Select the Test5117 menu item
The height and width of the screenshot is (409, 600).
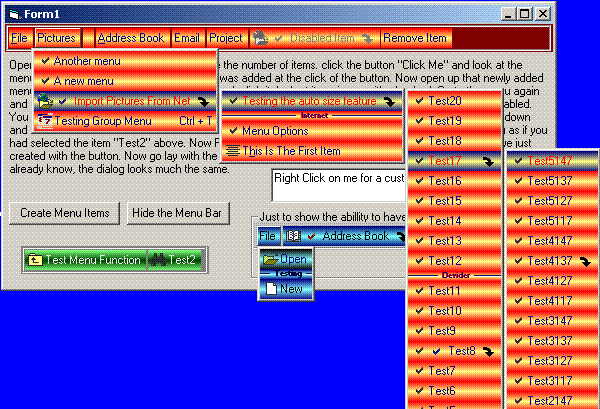click(x=553, y=220)
